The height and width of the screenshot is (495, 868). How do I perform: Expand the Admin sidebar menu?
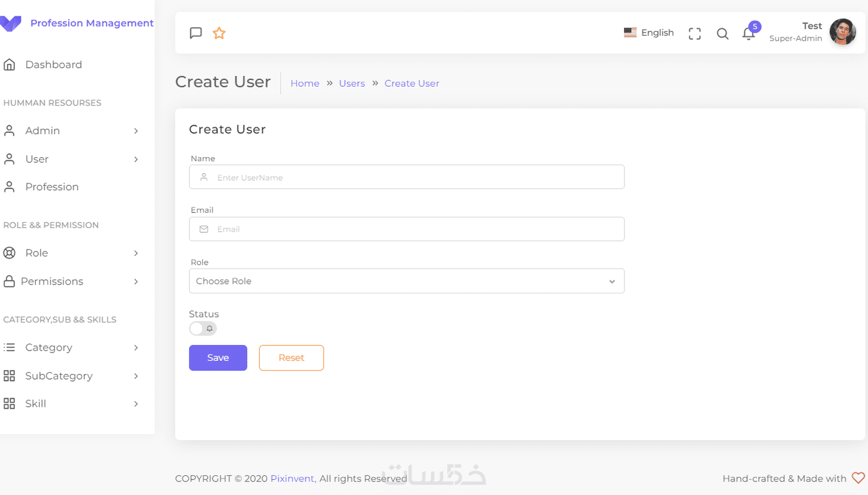point(71,131)
